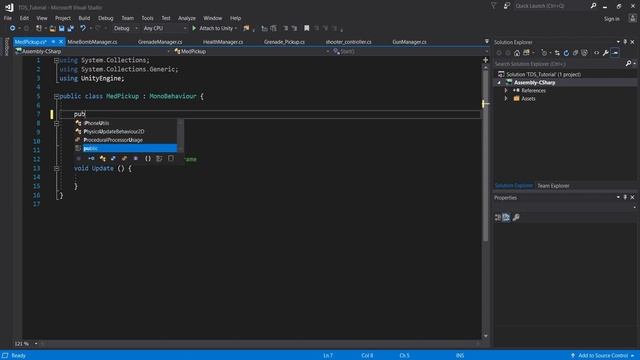Open the Analyze menu
Screen dimensions: 640x360
(187, 18)
